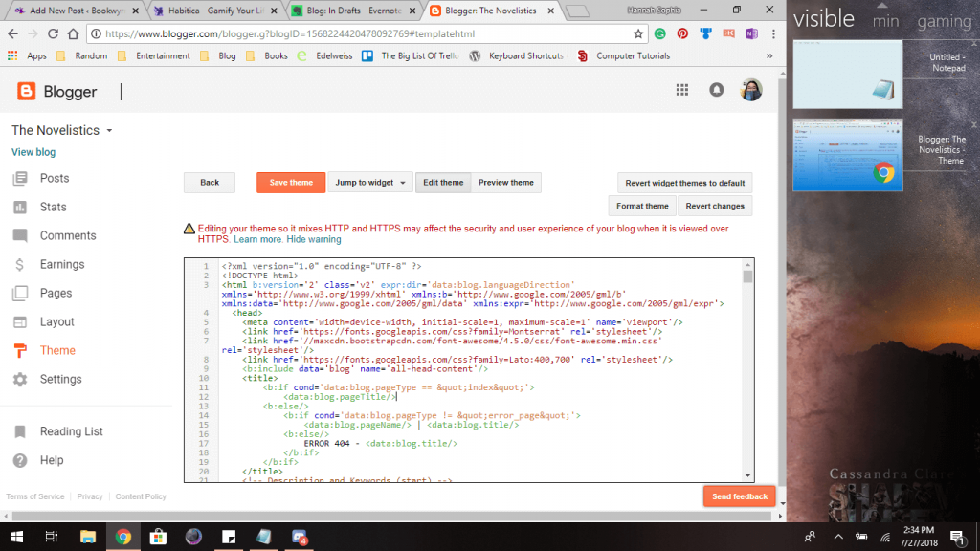Open Earnings in the sidebar
The image size is (980, 551).
pyautogui.click(x=61, y=264)
